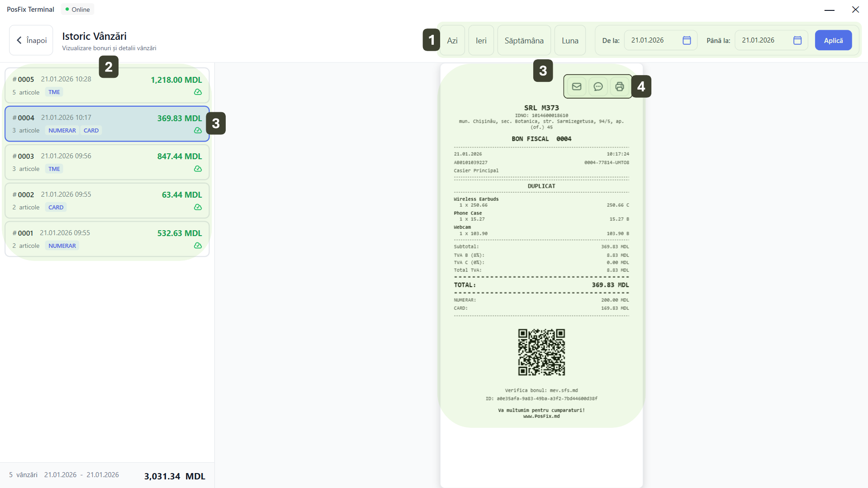Go back with the Înapoi button
Viewport: 868px width, 488px height.
tap(31, 40)
